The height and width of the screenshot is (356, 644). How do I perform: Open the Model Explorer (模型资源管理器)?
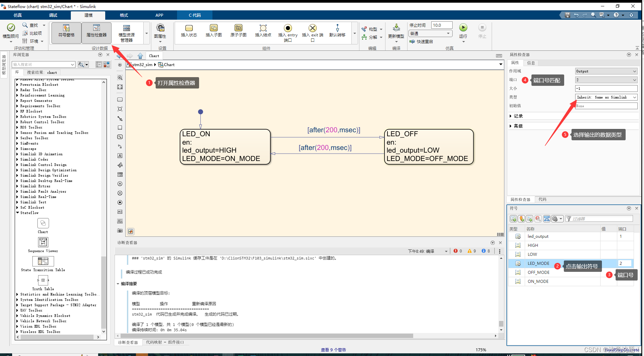[x=127, y=33]
